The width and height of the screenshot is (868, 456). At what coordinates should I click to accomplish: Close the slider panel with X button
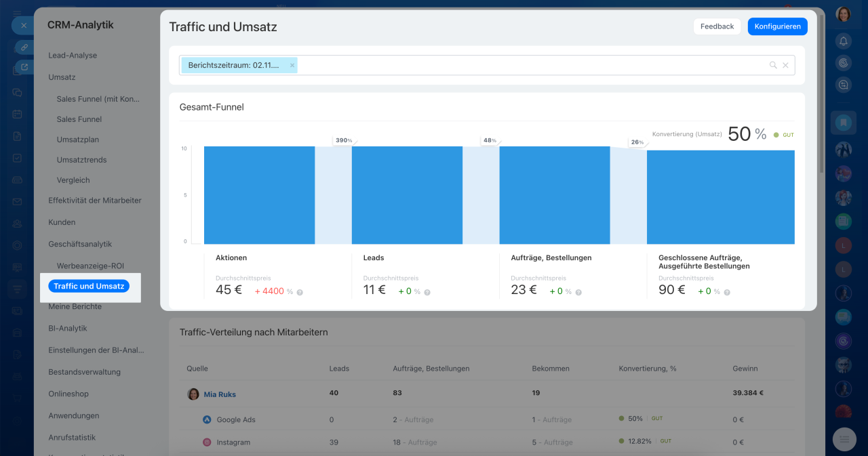pos(23,26)
